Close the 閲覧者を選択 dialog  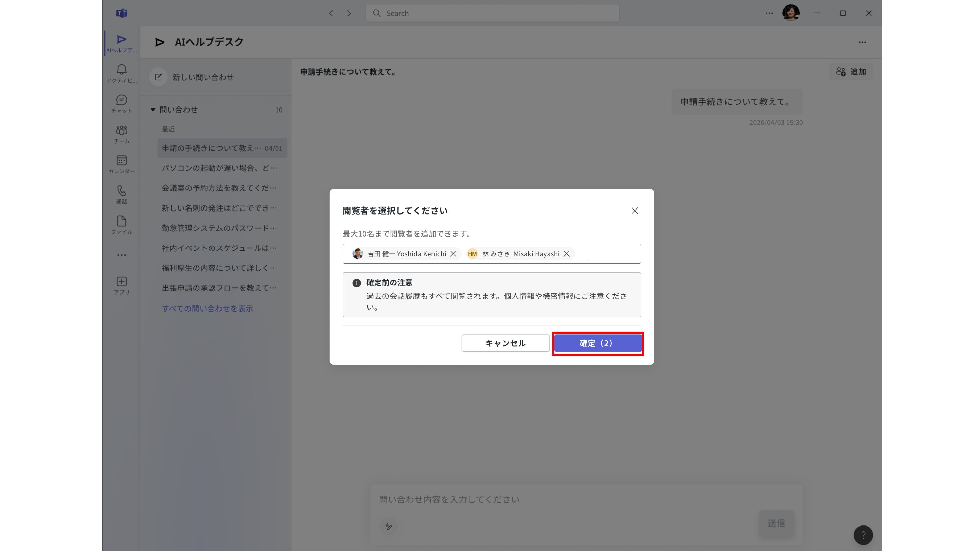pos(635,211)
